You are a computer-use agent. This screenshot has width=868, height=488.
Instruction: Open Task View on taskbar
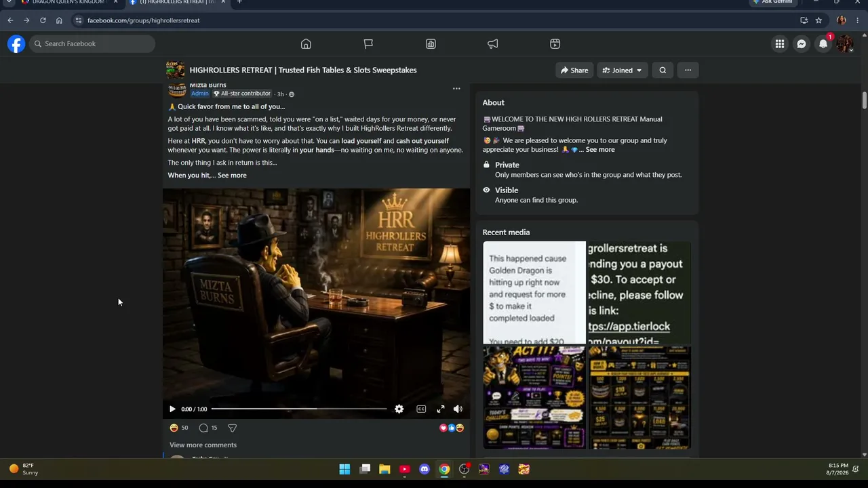click(x=365, y=469)
